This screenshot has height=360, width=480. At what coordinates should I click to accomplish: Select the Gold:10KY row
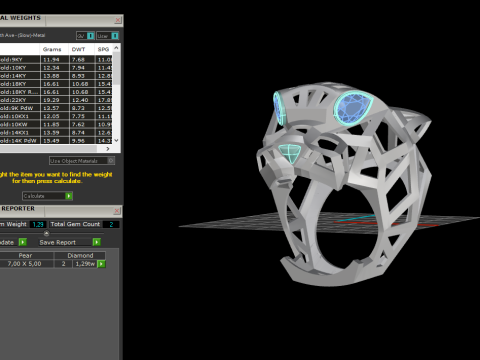coord(56,67)
